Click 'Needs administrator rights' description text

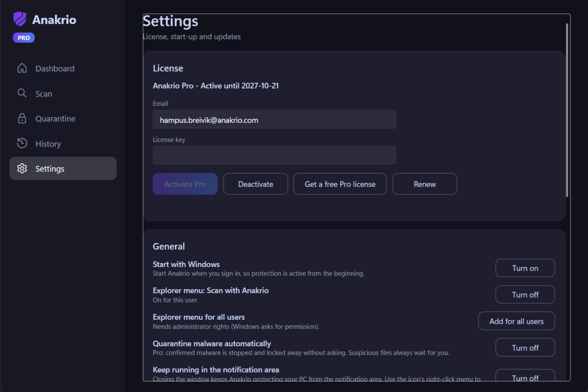(236, 326)
